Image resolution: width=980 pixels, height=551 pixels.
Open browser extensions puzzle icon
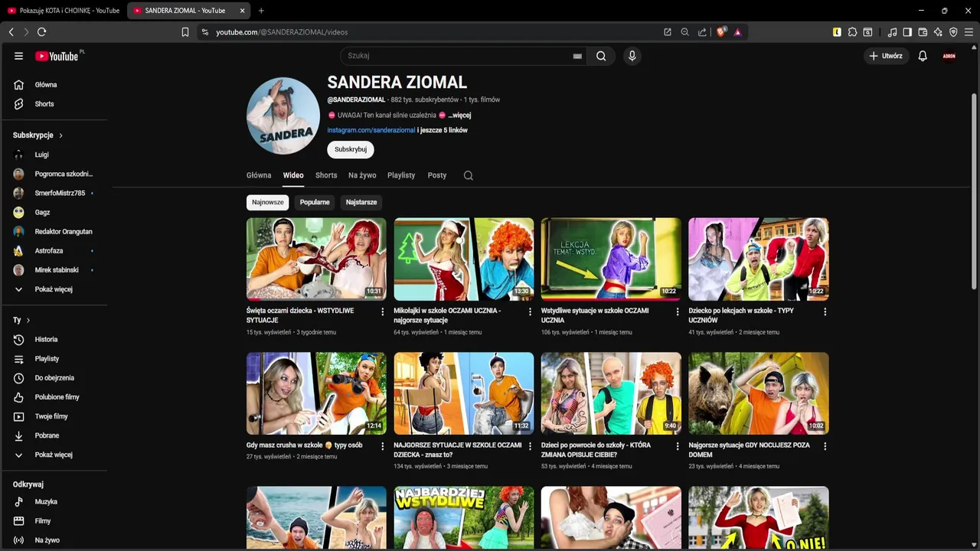(x=852, y=32)
